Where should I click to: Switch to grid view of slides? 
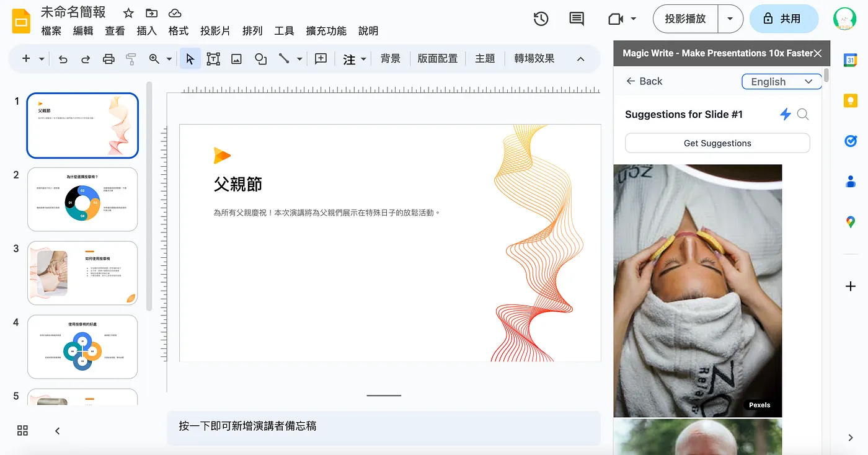(x=23, y=430)
